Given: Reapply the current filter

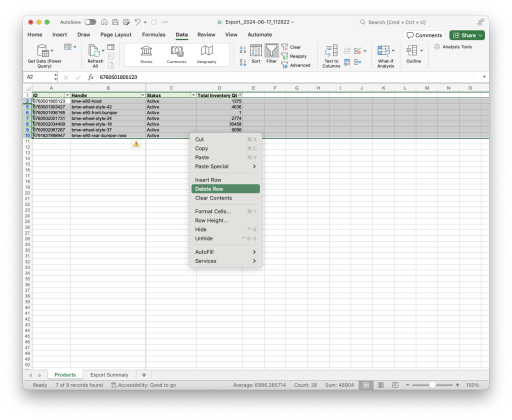Looking at the screenshot, I should click(296, 56).
